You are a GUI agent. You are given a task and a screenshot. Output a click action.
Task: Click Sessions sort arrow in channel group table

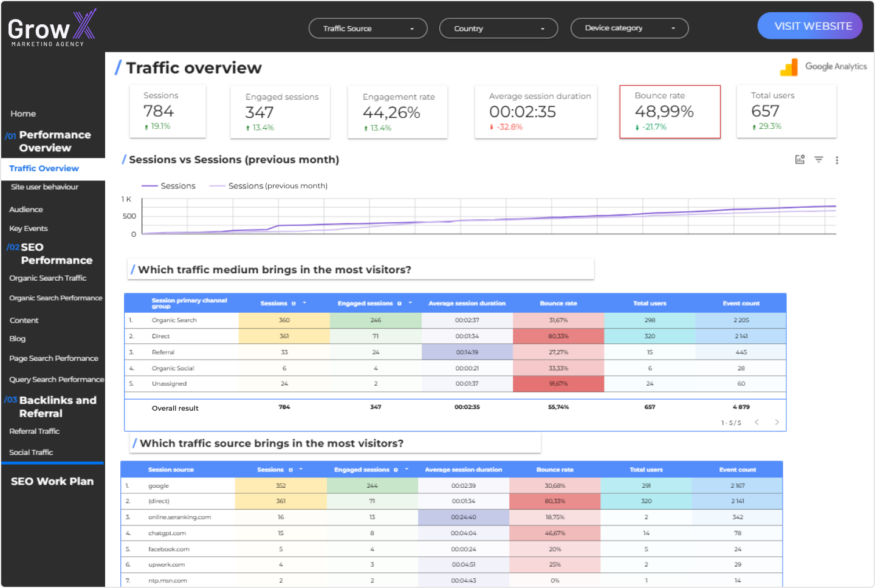pyautogui.click(x=304, y=303)
